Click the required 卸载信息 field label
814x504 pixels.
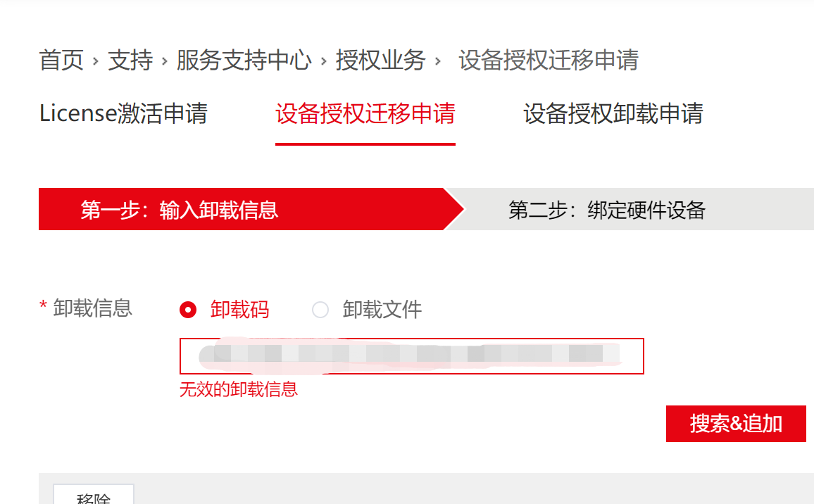[x=92, y=308]
